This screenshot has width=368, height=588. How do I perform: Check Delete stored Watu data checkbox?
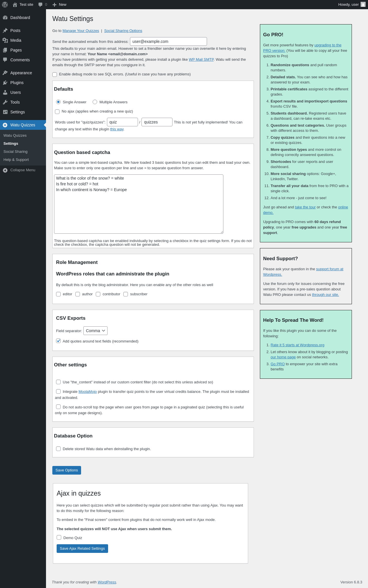point(58,449)
